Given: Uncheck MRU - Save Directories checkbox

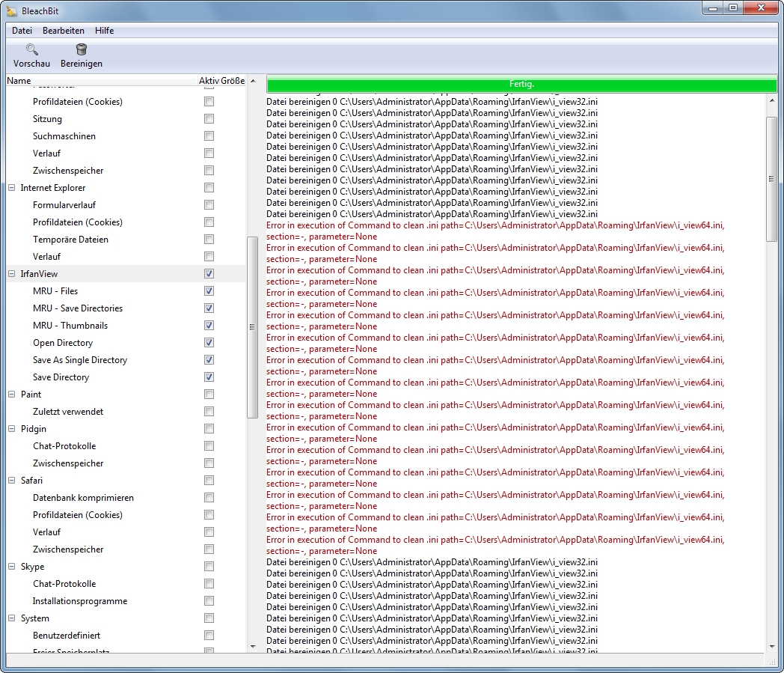Looking at the screenshot, I should [209, 308].
